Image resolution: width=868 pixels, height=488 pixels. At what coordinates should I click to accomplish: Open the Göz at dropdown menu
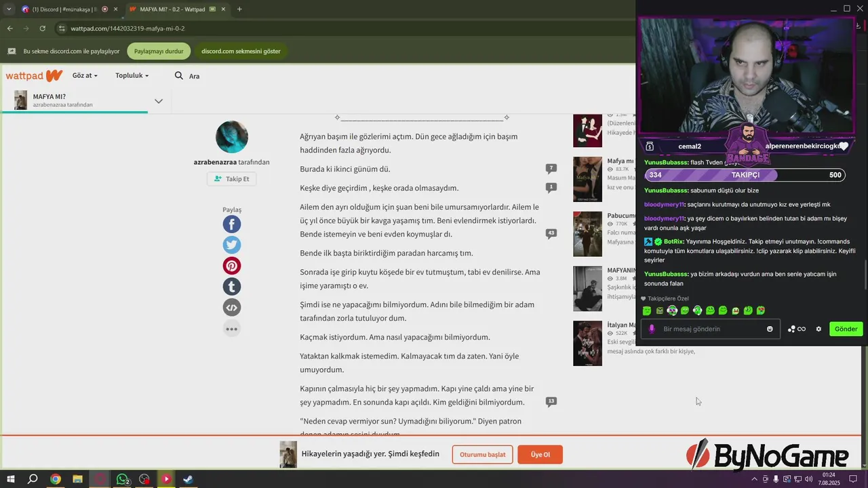85,76
